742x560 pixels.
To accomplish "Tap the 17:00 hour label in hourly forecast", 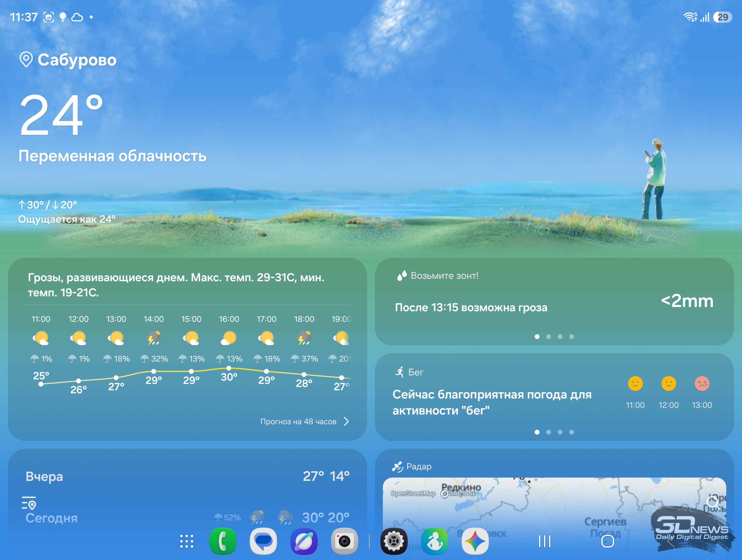I will tap(266, 319).
